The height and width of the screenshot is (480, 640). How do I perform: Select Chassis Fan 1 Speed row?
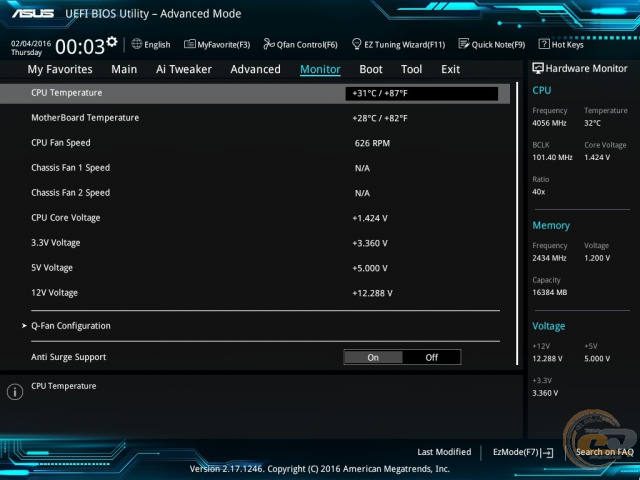tap(255, 168)
